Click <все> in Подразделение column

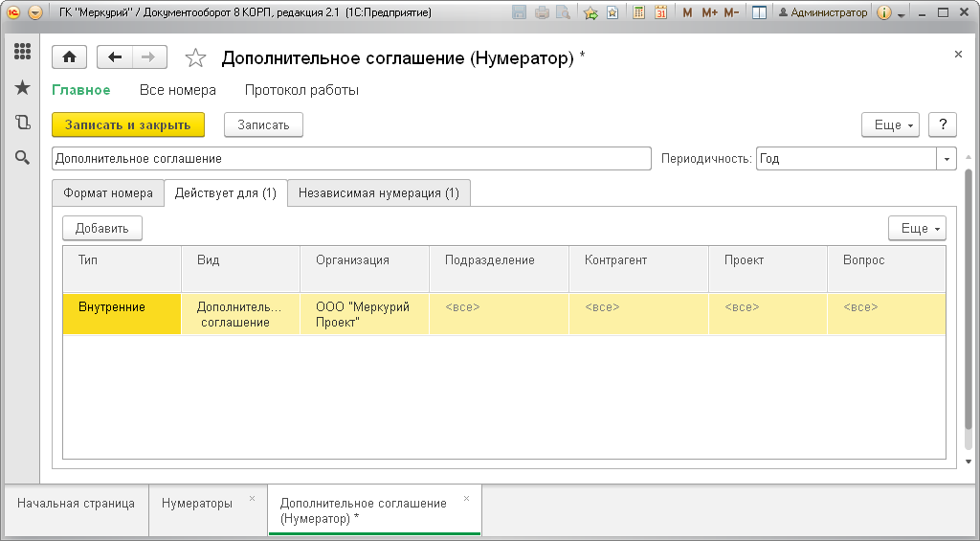(x=500, y=314)
